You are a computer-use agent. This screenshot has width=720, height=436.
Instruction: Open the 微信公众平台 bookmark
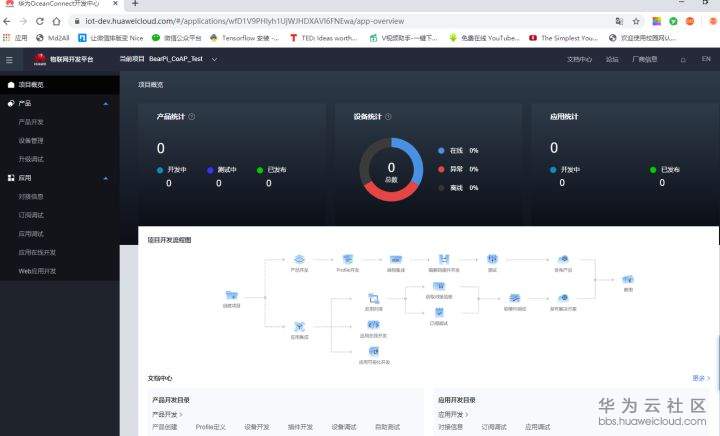pos(176,38)
